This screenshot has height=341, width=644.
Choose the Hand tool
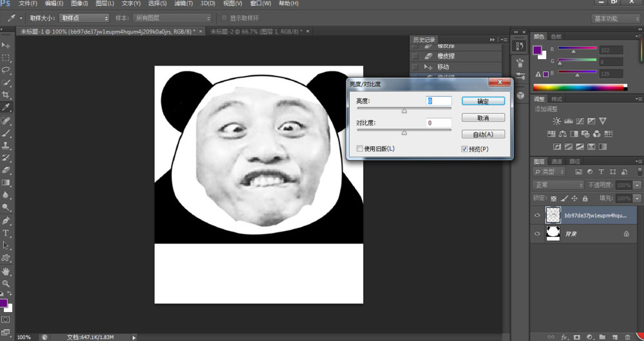6,271
